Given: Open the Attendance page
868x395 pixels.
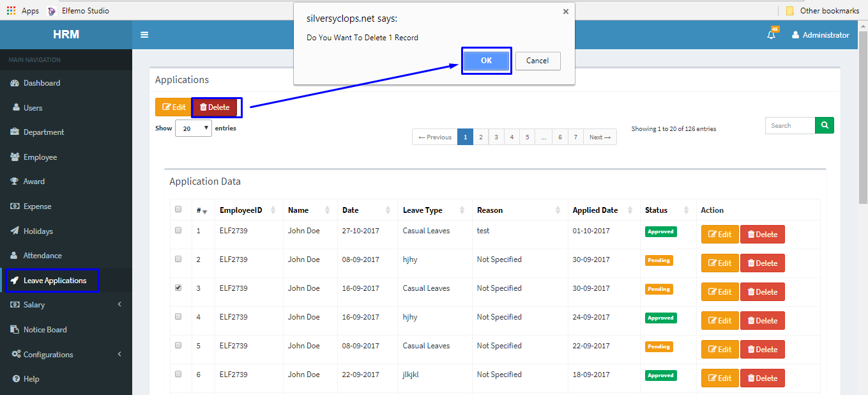Looking at the screenshot, I should pyautogui.click(x=66, y=256).
